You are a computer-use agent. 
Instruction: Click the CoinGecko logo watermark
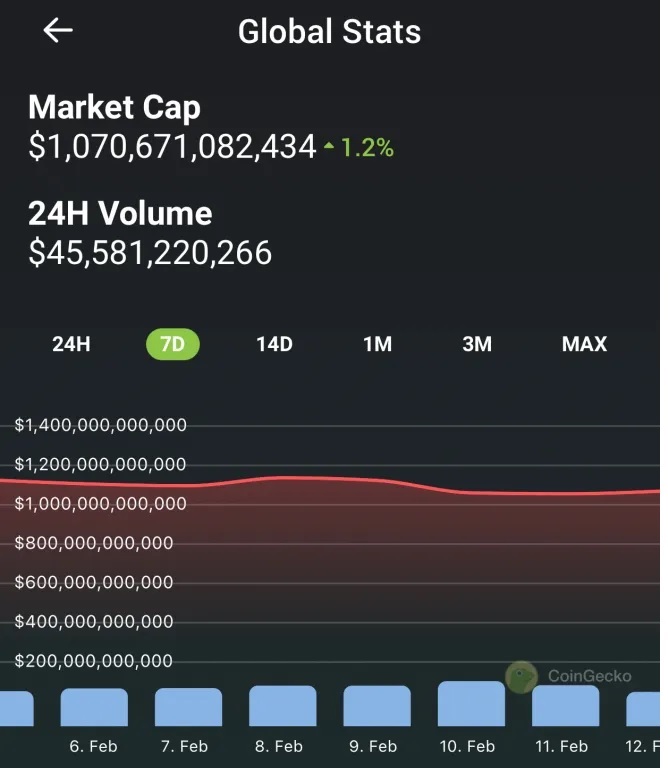[x=521, y=677]
